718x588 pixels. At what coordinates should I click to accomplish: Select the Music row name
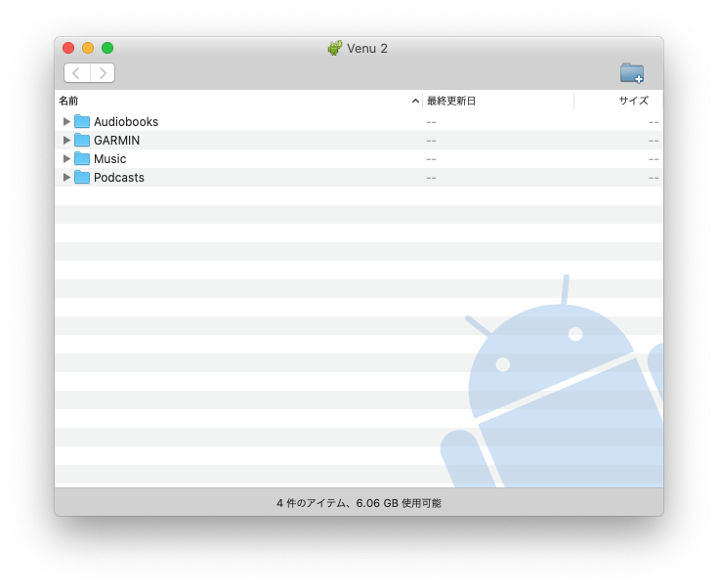coord(109,159)
